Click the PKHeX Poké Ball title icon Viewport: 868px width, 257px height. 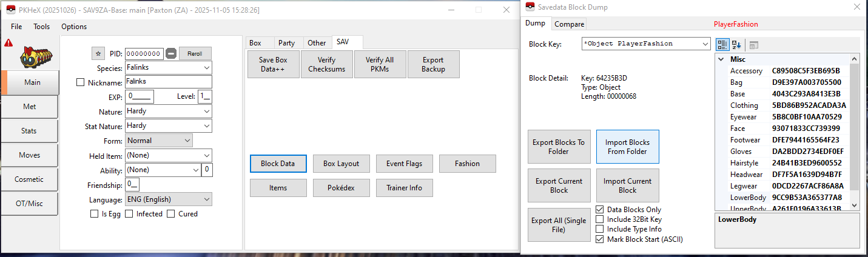(11, 10)
